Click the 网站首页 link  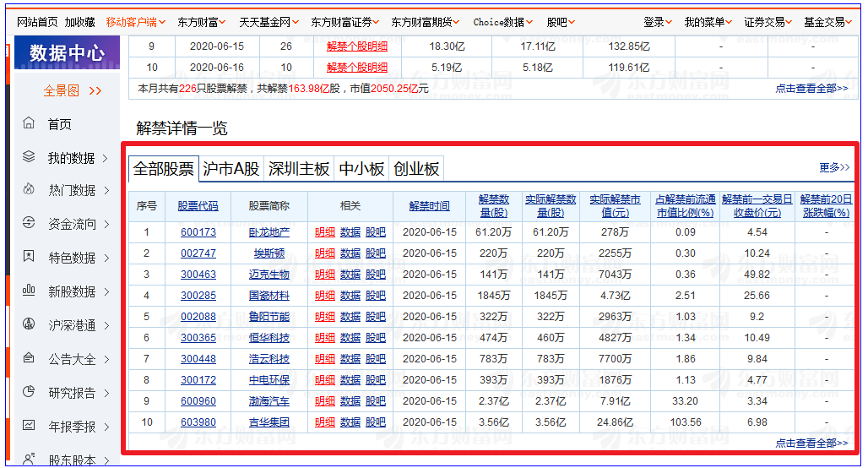37,22
